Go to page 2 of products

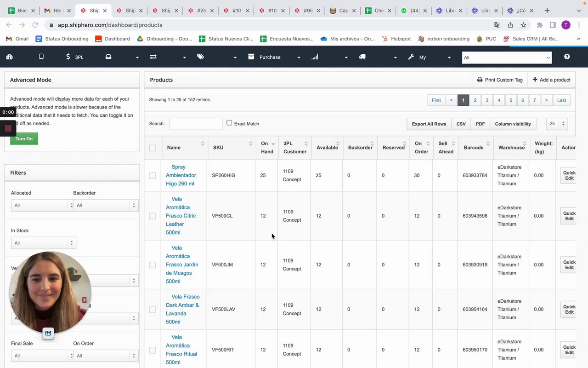475,100
